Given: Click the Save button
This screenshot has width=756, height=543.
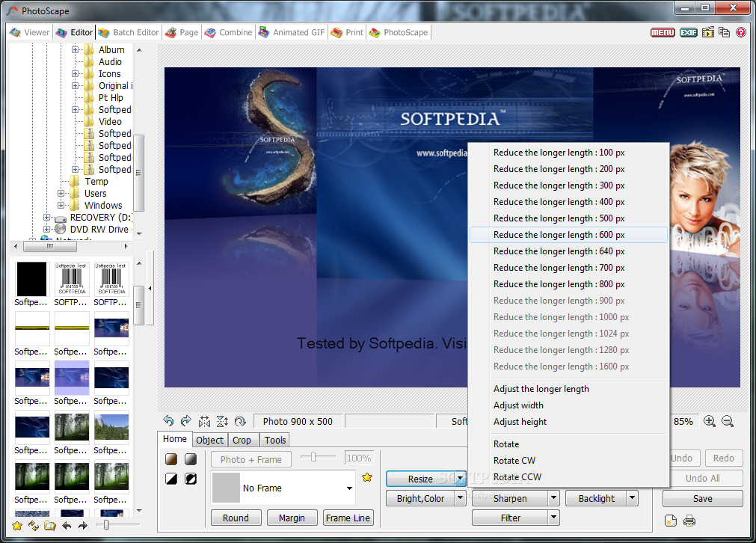Looking at the screenshot, I should 702,498.
